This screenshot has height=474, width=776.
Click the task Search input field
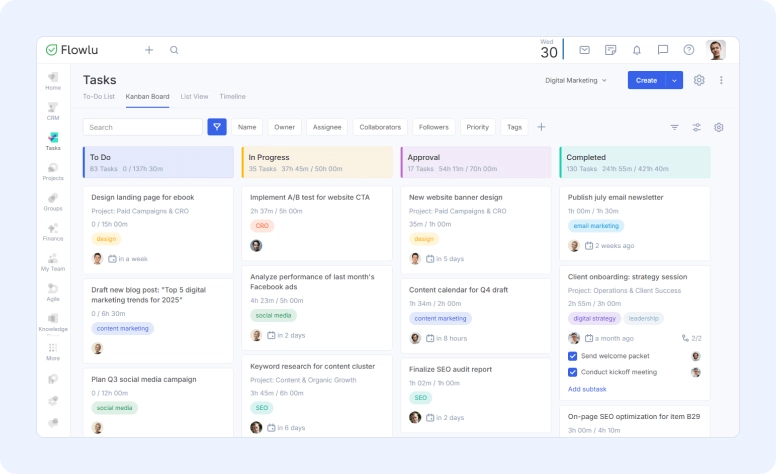tap(142, 127)
